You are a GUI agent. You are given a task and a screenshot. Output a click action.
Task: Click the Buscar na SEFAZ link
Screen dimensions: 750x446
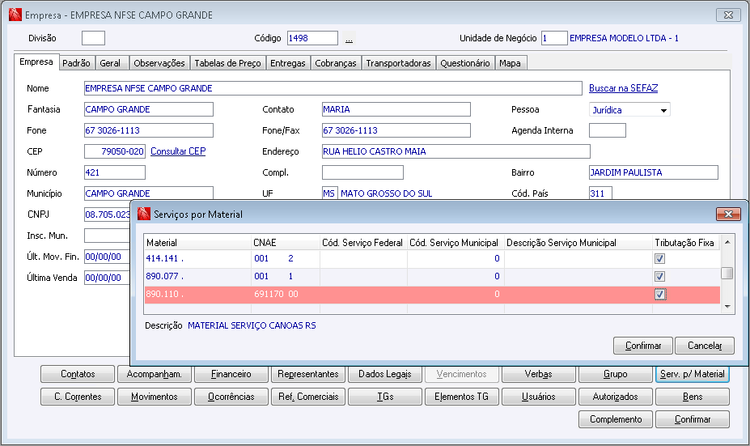(x=623, y=88)
